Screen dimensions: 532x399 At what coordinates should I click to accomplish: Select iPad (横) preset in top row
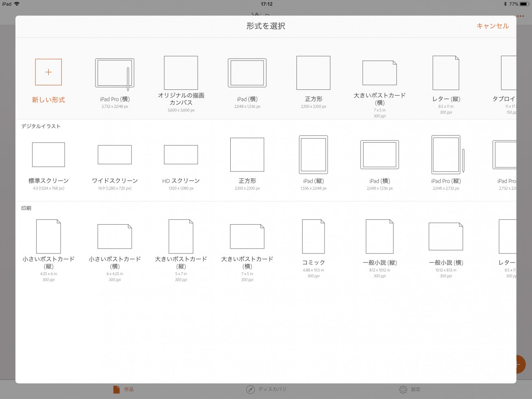[x=247, y=84]
